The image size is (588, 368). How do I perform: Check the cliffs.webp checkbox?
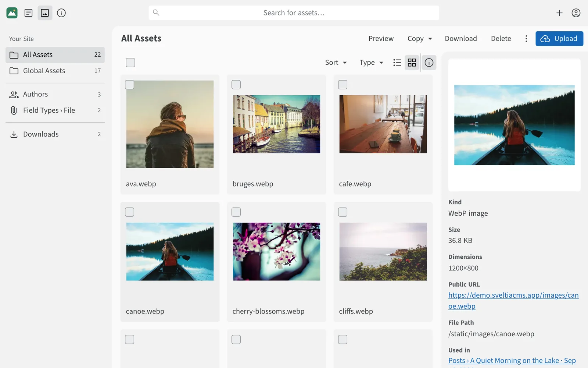click(343, 212)
